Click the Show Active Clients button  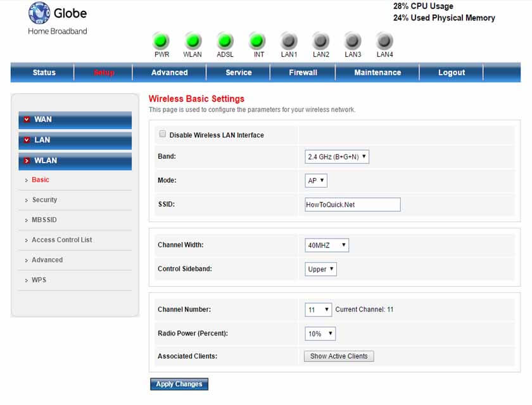pos(339,356)
